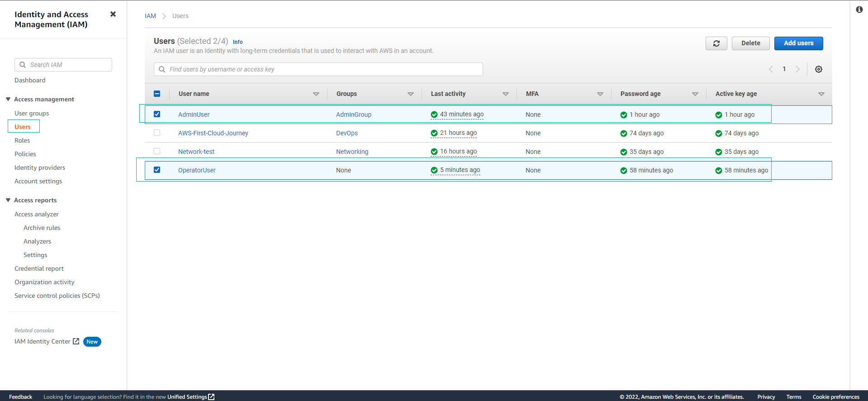Click the Add users button

tap(799, 43)
